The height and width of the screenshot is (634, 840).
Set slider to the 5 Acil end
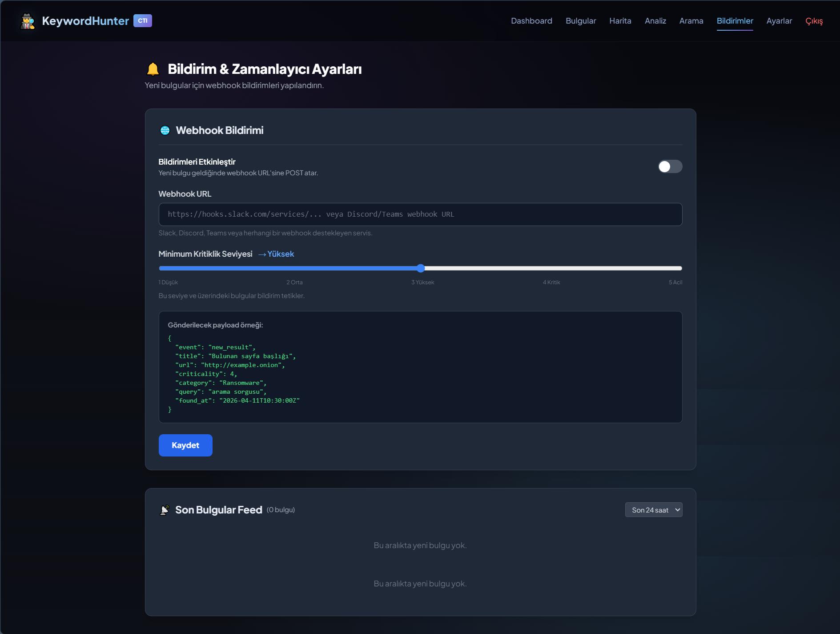(x=679, y=268)
